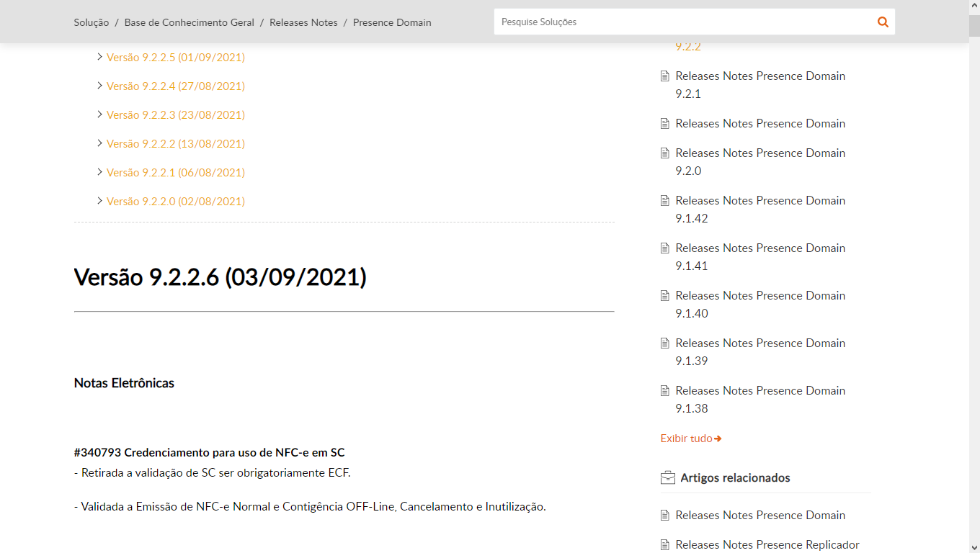Open Releases Notes Presence Domain 9.2.1 article
Image resolution: width=980 pixels, height=553 pixels.
(x=760, y=84)
